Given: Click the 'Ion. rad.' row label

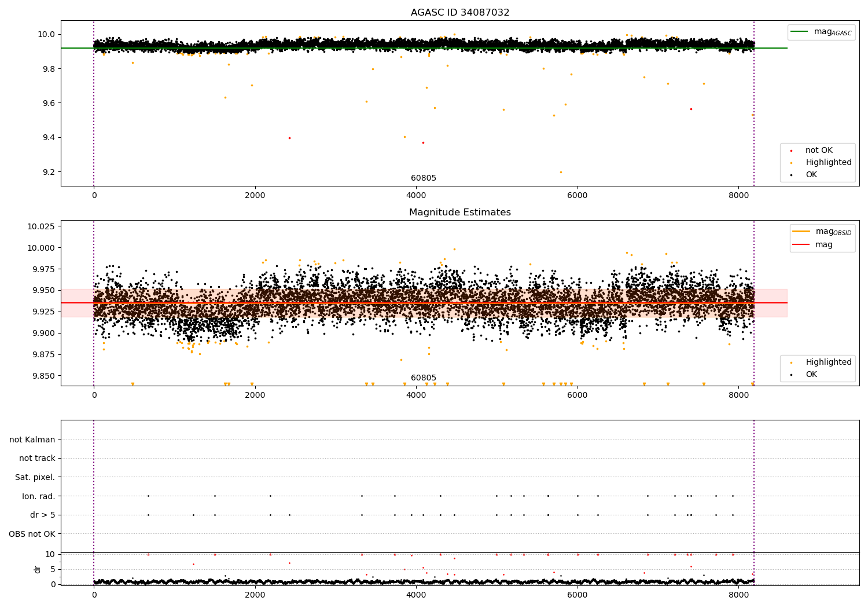Looking at the screenshot, I should click(39, 496).
